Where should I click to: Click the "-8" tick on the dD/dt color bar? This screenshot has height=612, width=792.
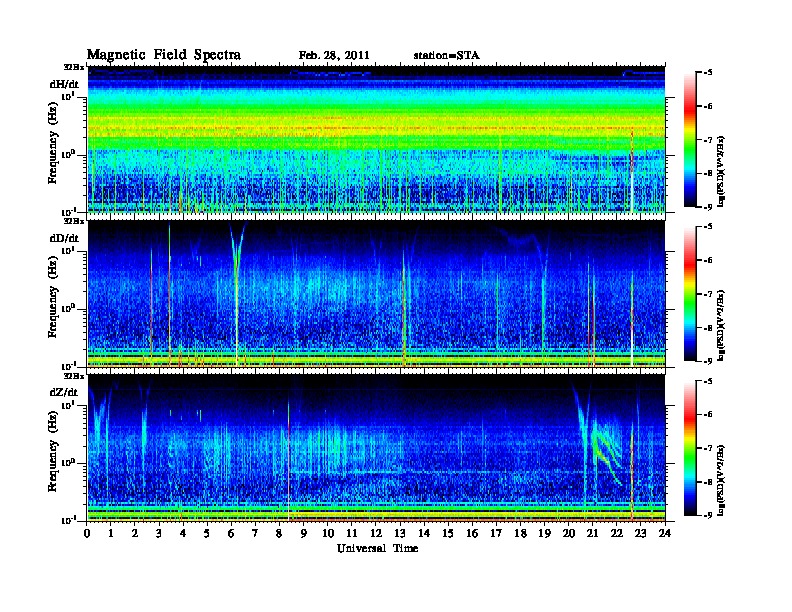click(707, 328)
